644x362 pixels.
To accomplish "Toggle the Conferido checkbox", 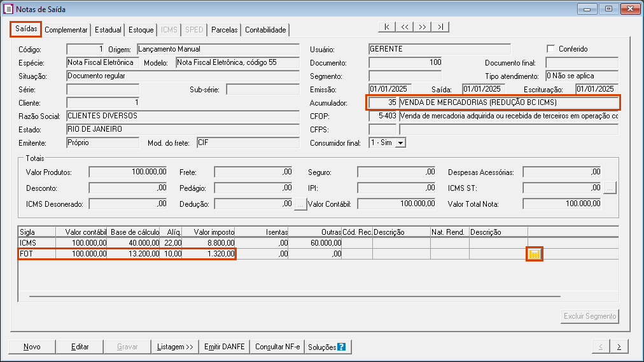I will (551, 49).
